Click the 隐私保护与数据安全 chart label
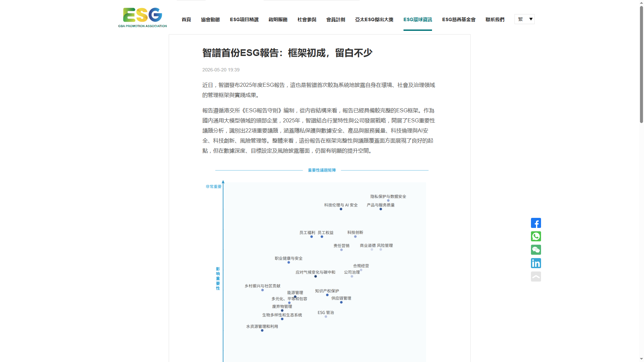Screen dimensions: 644x362 click(x=388, y=196)
